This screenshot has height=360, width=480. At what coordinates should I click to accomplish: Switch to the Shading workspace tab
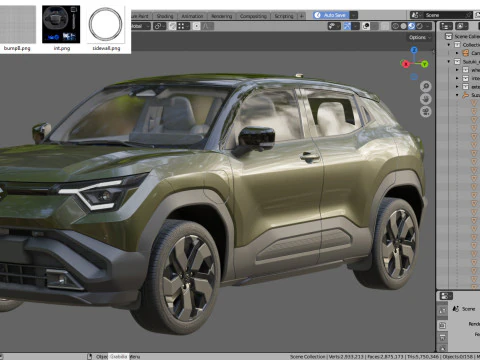[165, 16]
